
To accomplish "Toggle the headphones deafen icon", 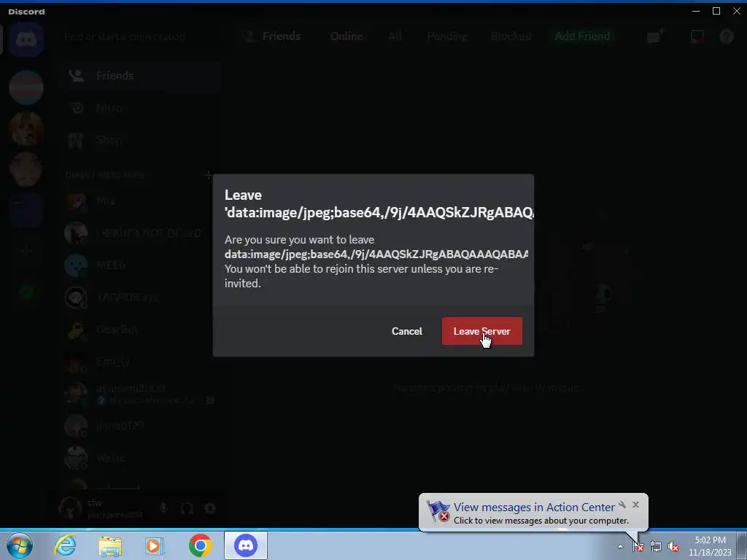I will pyautogui.click(x=187, y=508).
